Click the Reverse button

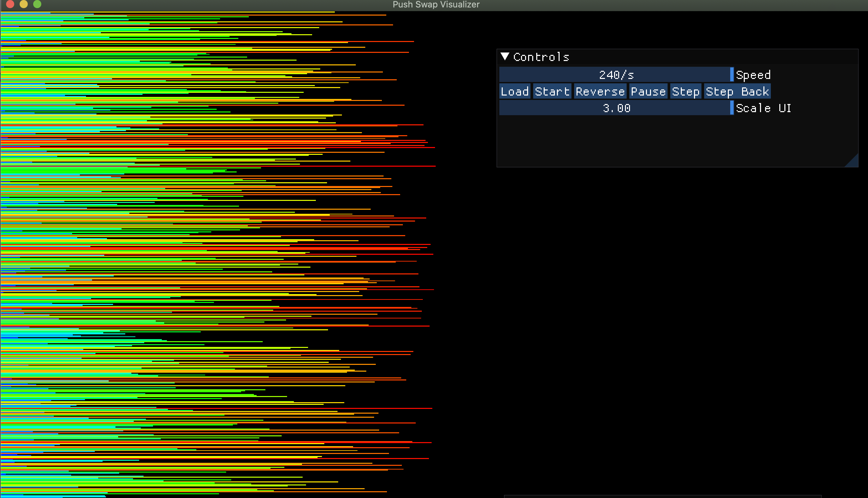pos(600,91)
